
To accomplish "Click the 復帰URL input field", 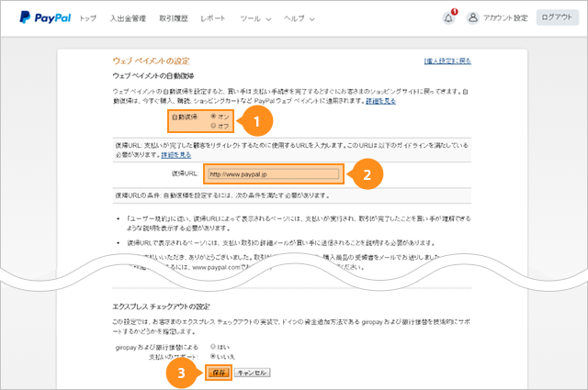I will click(x=273, y=173).
